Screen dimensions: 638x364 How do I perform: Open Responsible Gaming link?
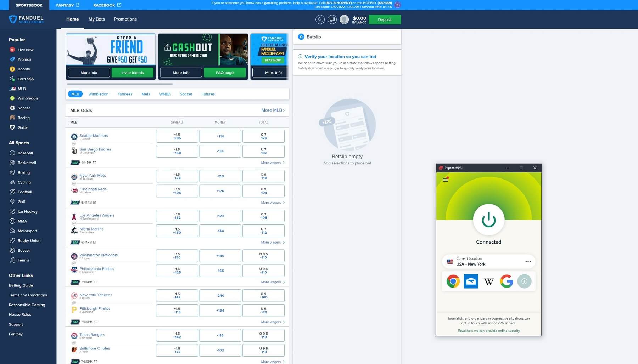click(27, 305)
